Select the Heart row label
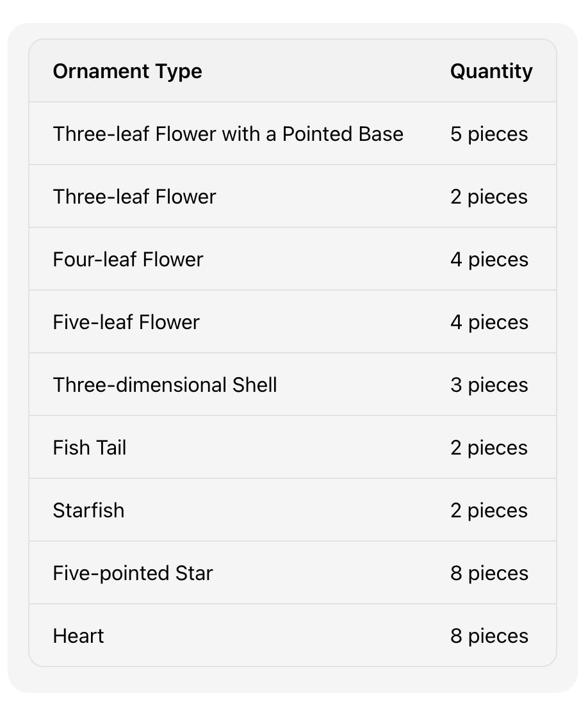Image resolution: width=588 pixels, height=703 pixels. 78,636
